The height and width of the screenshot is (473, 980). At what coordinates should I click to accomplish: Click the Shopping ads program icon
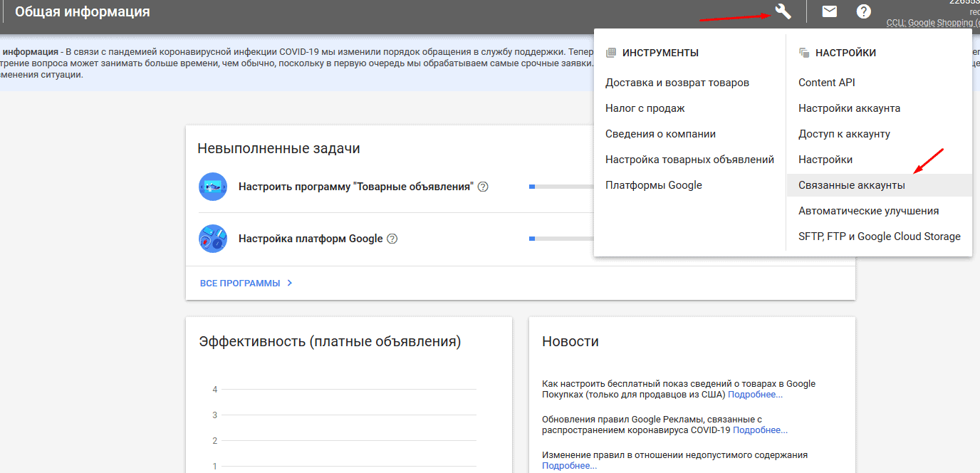pos(213,187)
